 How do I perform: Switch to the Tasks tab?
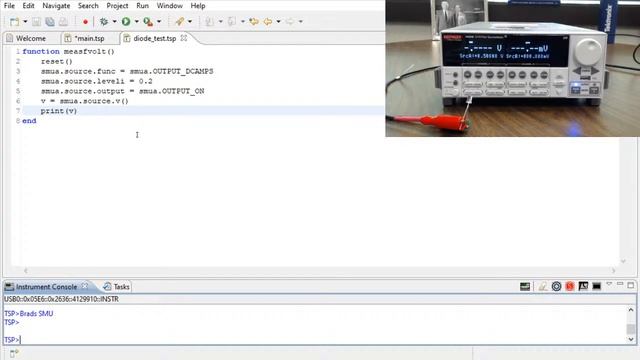point(116,287)
